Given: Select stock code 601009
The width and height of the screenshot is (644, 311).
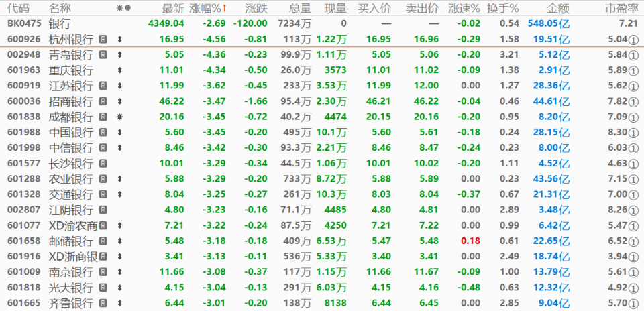Looking at the screenshot, I should click(24, 272).
